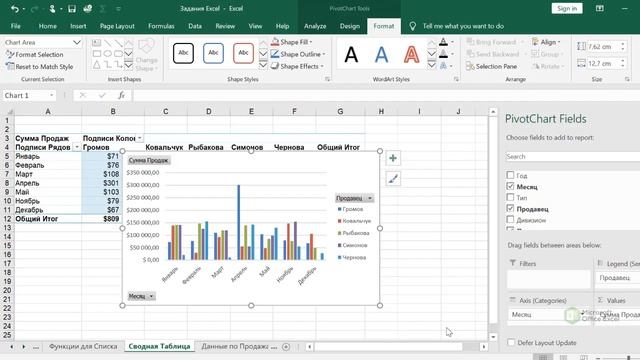Uncheck the Месяц field checkbox

510,186
